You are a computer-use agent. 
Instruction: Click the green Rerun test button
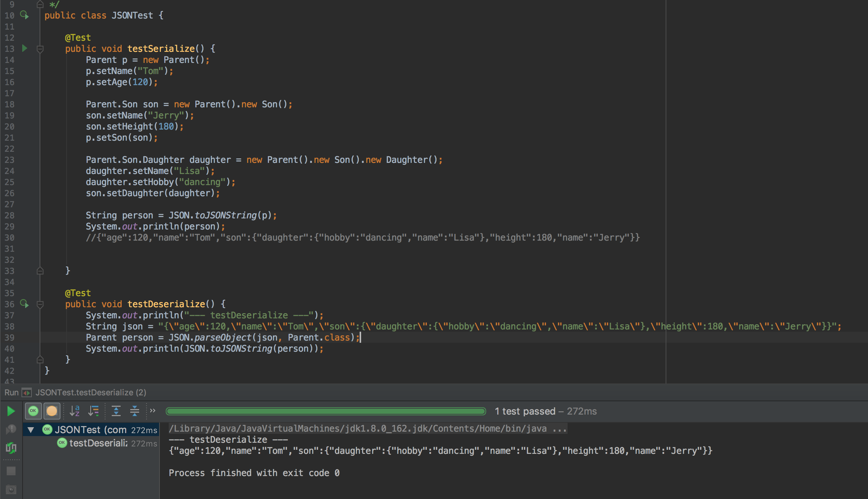click(x=11, y=411)
